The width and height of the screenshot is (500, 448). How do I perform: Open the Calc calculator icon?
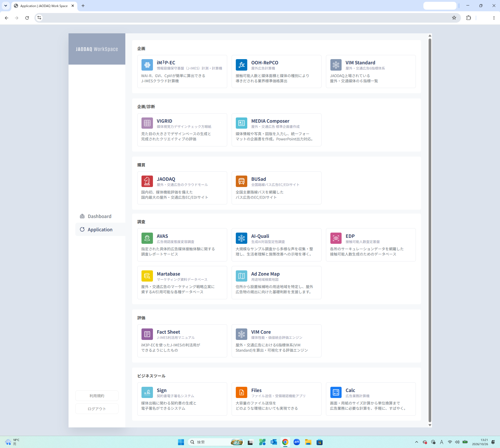[x=336, y=392]
